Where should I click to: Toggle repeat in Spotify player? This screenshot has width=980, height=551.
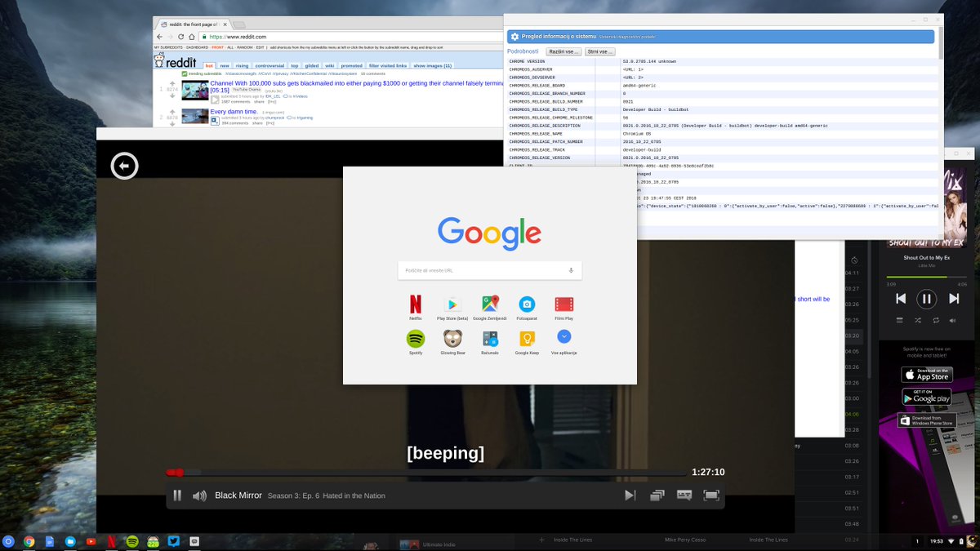click(936, 321)
